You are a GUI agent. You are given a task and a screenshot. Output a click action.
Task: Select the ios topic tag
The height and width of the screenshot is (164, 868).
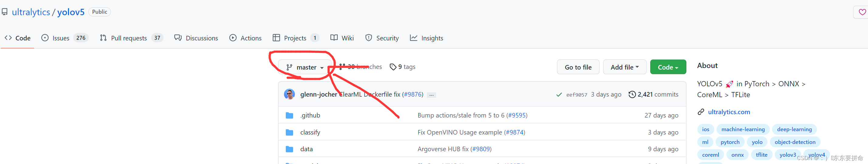[706, 129]
